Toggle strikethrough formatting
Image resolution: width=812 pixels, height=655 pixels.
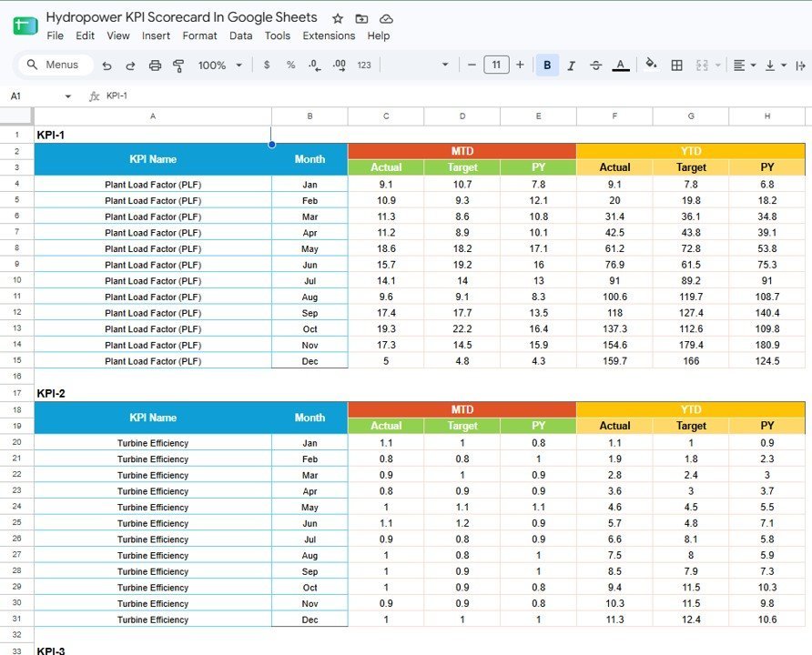click(x=596, y=65)
